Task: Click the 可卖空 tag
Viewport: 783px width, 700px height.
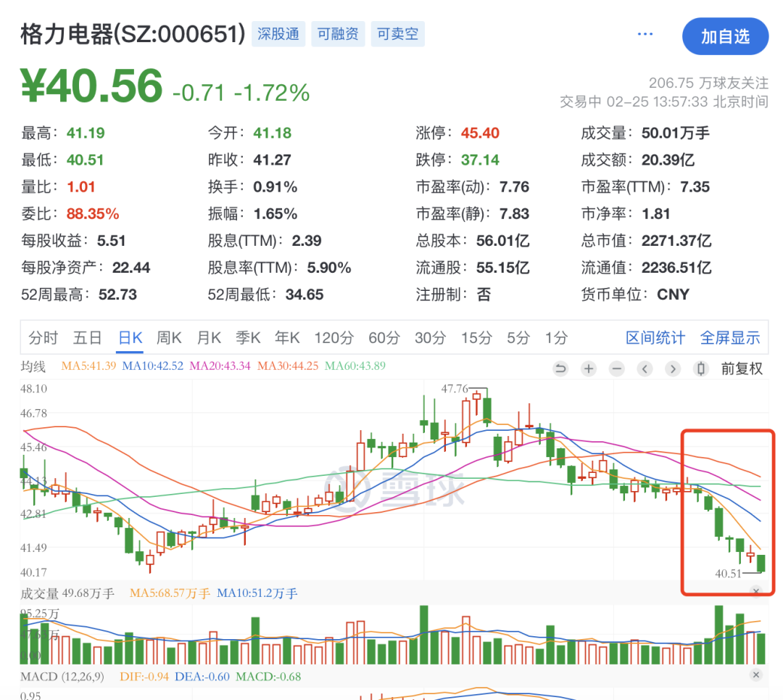Action: tap(398, 34)
